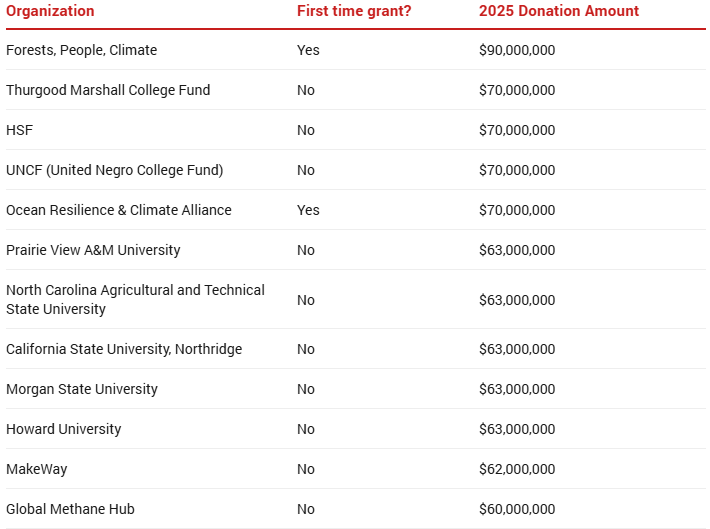The image size is (710, 529).
Task: Click the $90,000,000 donation amount
Action: click(x=516, y=50)
